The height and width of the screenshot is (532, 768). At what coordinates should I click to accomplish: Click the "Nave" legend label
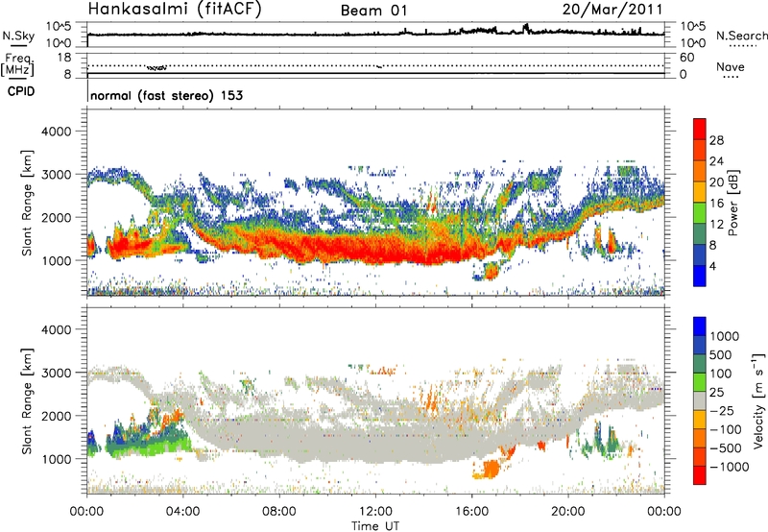click(730, 66)
